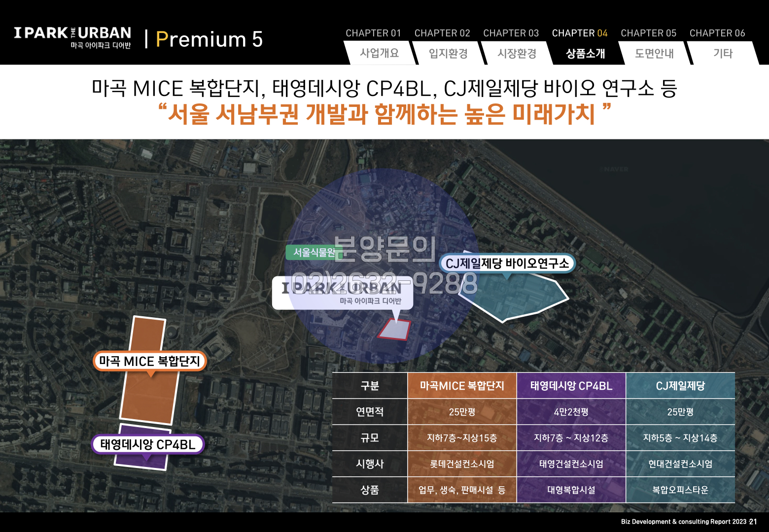Open the 입지환경 chapter tab
Image resolution: width=769 pixels, height=532 pixels.
[448, 53]
